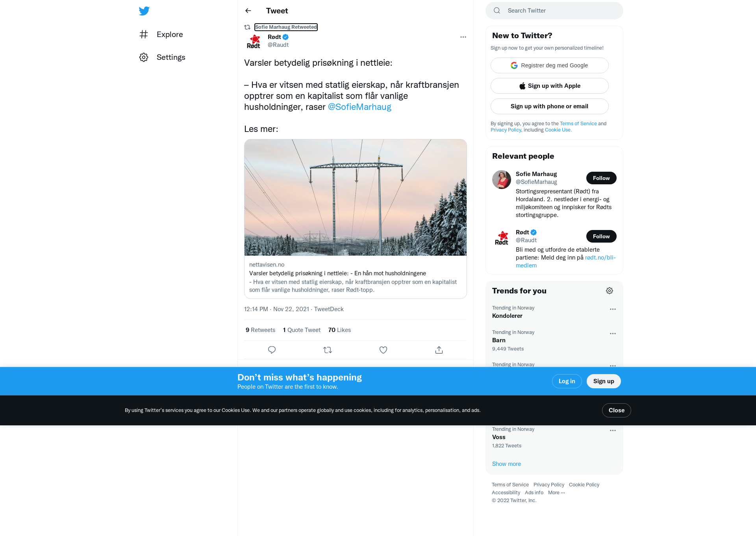Follow the Rødt account
The height and width of the screenshot is (536, 756).
[x=601, y=236]
